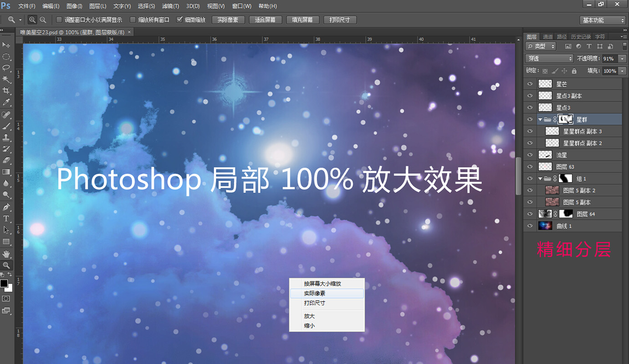Choose 实际像素 in context menu
629x364 pixels.
[327, 293]
